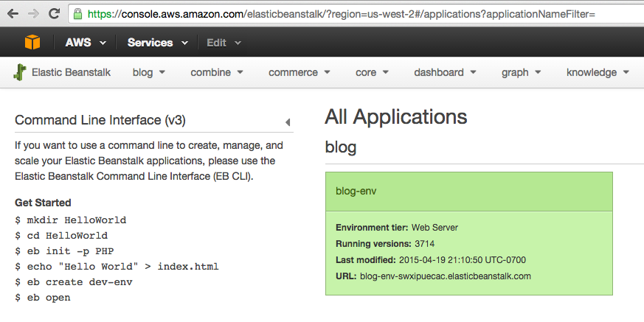Viewport: 644px width, 322px height.
Task: Open the core application dropdown
Action: pyautogui.click(x=373, y=72)
